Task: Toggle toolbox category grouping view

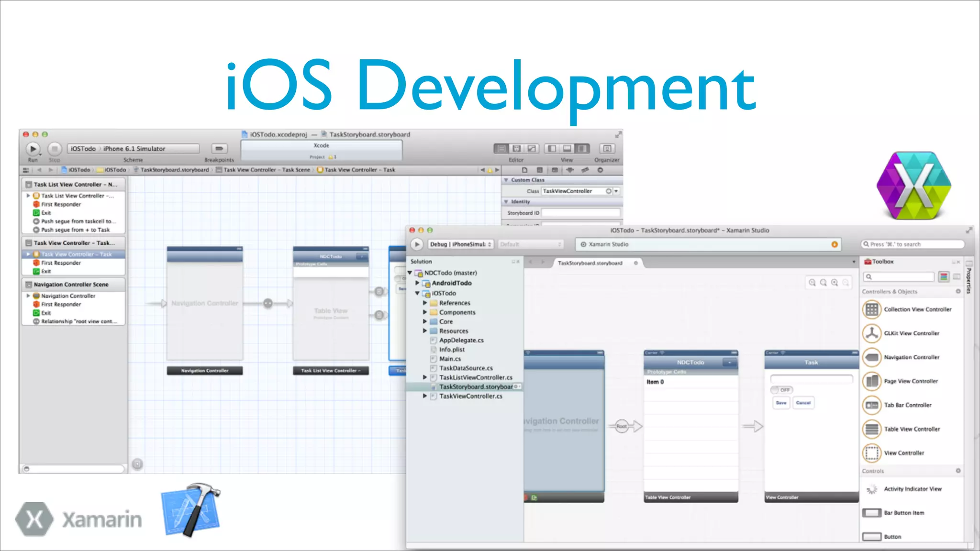Action: 944,276
